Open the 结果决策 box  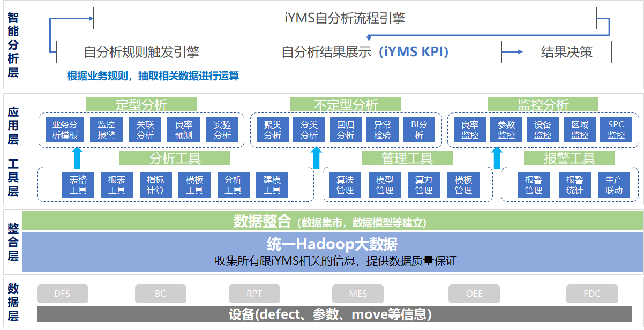[x=567, y=52]
